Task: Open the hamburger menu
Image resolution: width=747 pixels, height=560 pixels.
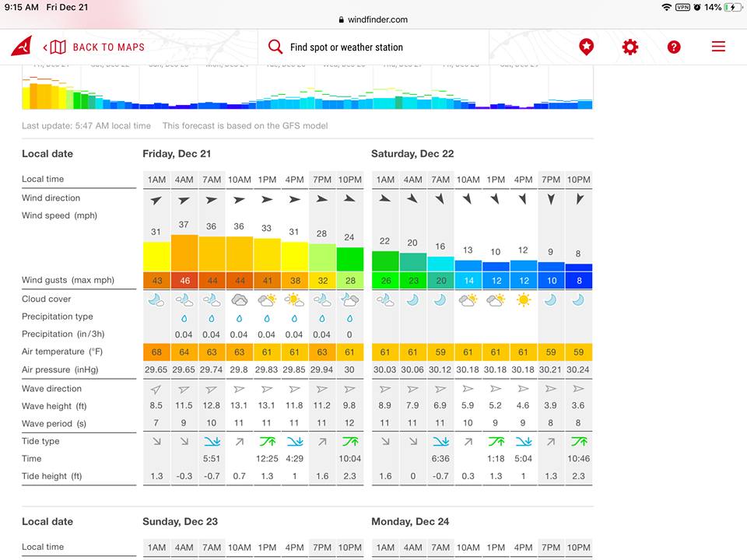Action: (718, 47)
